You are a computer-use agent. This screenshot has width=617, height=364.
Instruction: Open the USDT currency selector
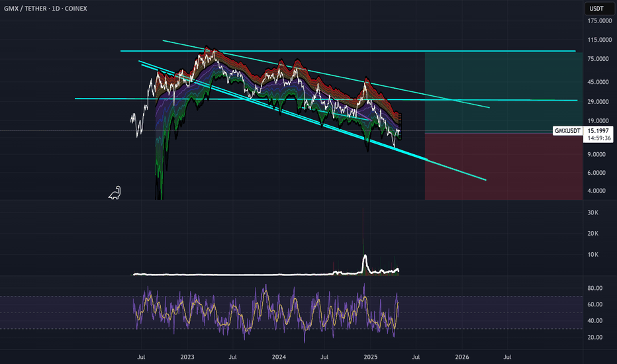[x=596, y=8]
